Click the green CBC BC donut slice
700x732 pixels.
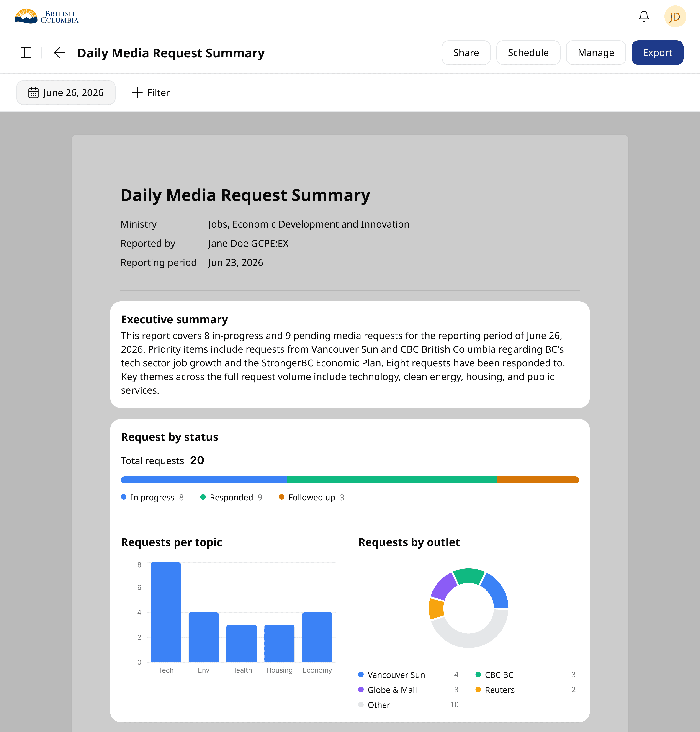469,576
